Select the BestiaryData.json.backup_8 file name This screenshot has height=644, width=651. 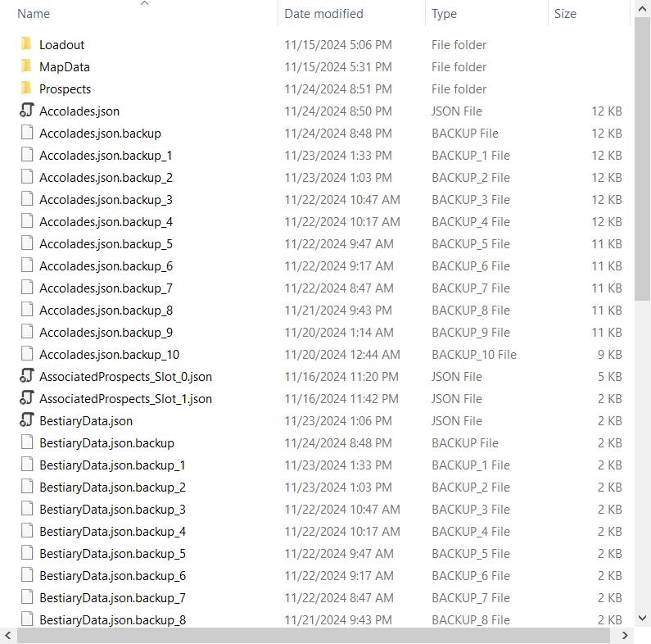(x=112, y=619)
